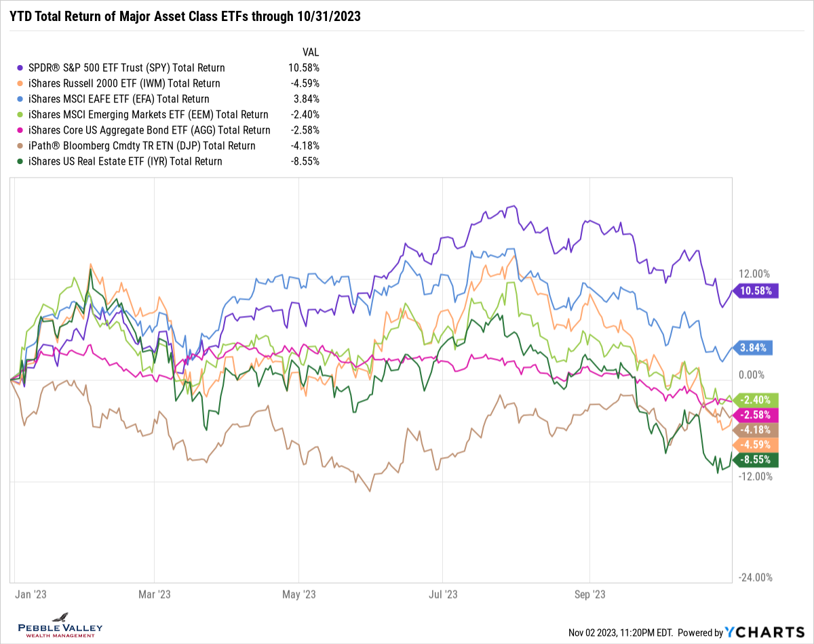Click the purple 10.58% end-value tag
The image size is (814, 644).
[756, 291]
